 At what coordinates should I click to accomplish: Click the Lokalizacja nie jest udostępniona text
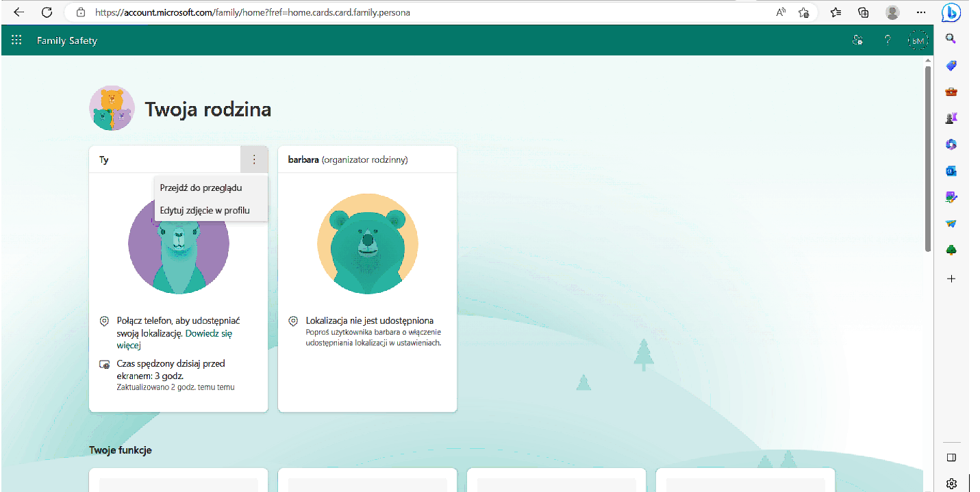(x=370, y=320)
